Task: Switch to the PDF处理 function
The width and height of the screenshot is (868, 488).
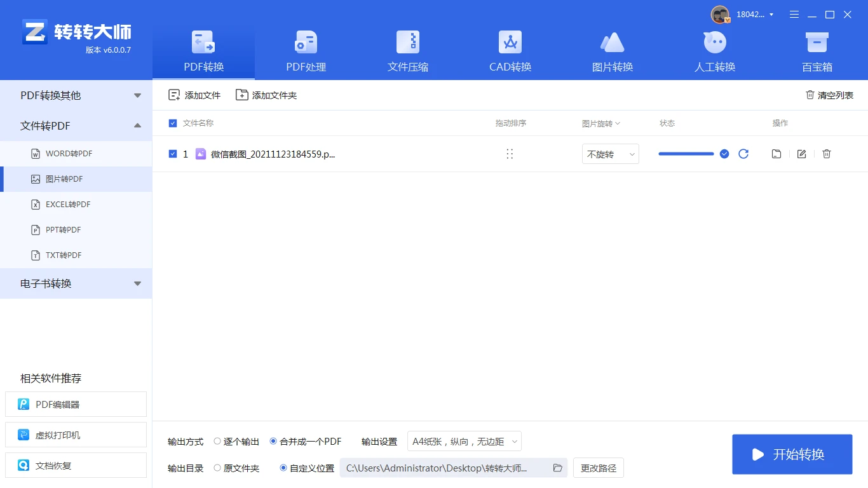Action: tap(305, 51)
